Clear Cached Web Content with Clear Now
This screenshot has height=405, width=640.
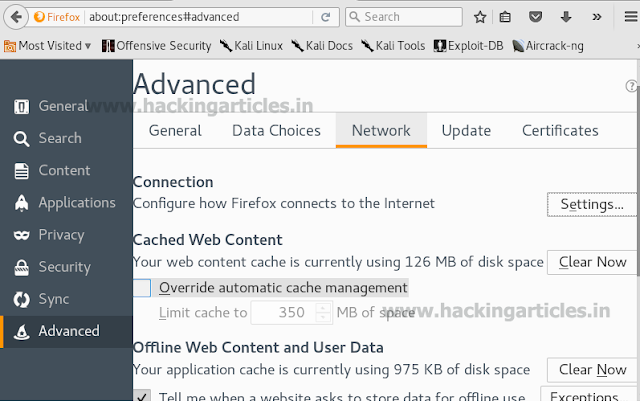[x=592, y=262]
